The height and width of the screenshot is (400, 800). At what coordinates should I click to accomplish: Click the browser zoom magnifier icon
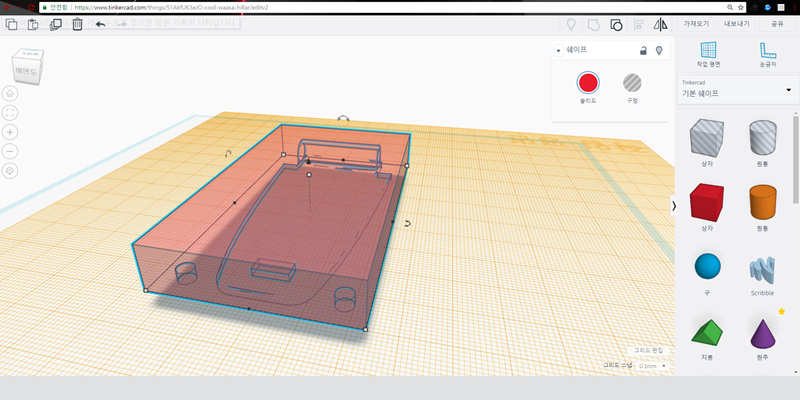pyautogui.click(x=730, y=8)
